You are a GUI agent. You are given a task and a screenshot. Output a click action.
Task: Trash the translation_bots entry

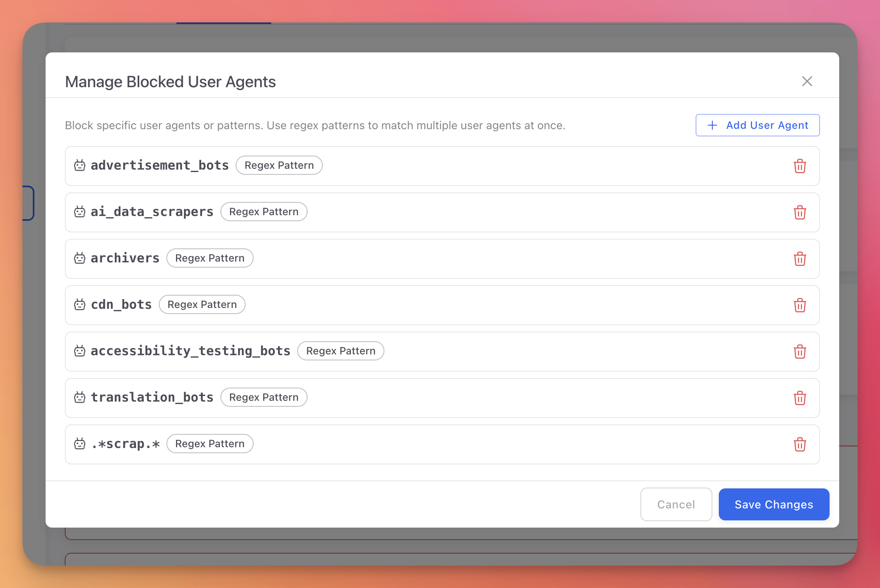tap(800, 398)
